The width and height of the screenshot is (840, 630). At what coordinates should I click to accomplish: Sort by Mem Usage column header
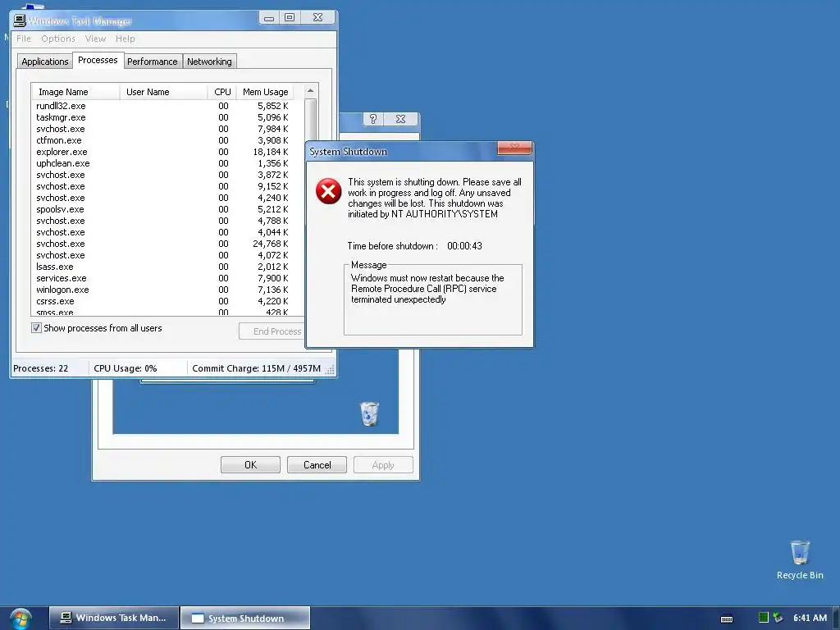click(x=265, y=92)
